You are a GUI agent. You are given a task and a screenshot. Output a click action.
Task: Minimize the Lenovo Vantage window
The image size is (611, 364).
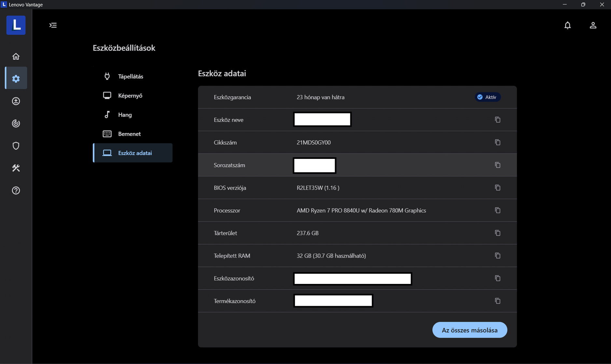coord(565,5)
